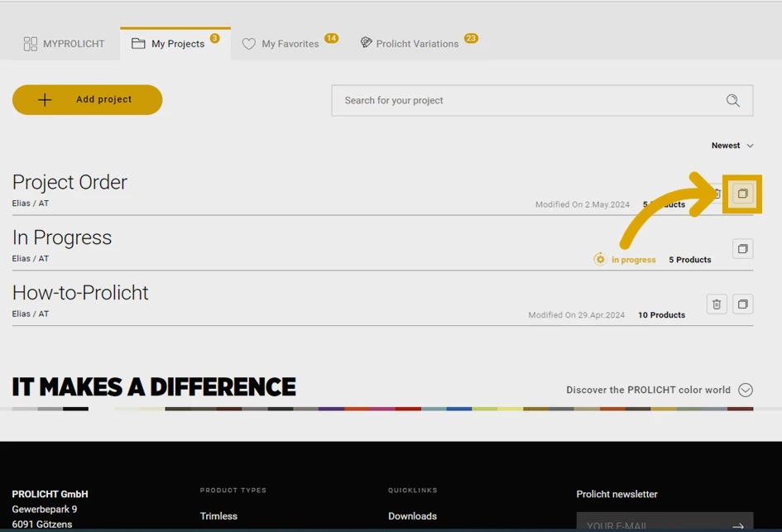Viewport: 782px width, 532px height.
Task: Follow the Trimless footer link
Action: (x=218, y=515)
